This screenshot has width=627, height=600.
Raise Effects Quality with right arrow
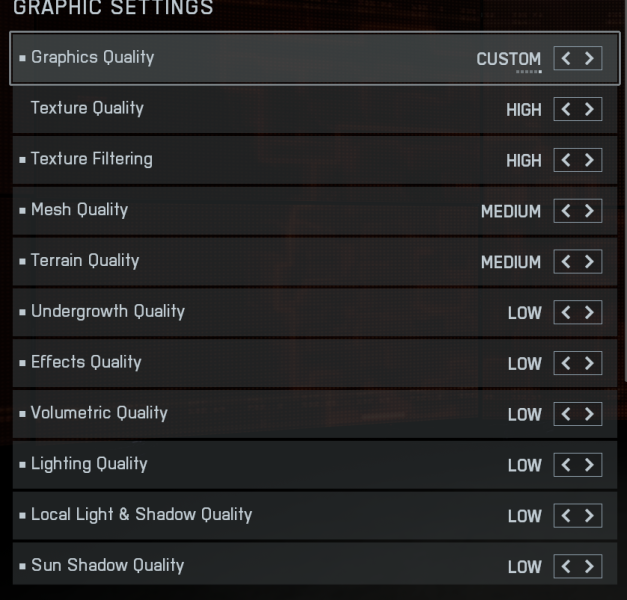590,364
